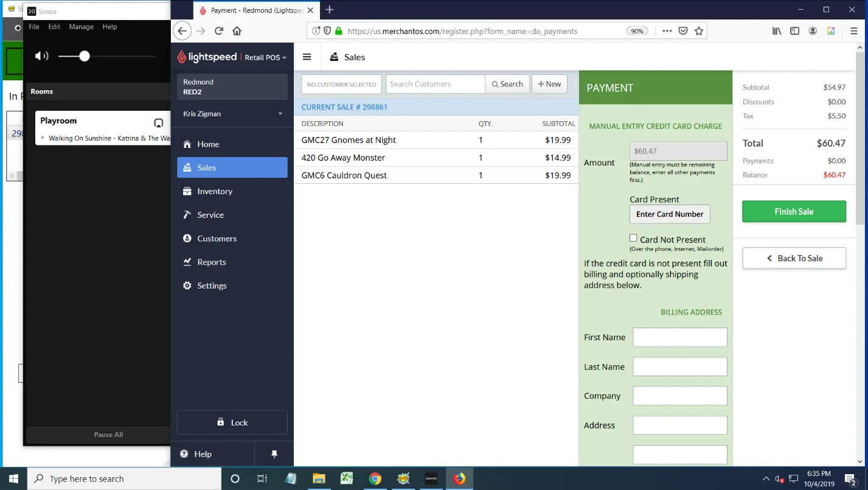Select Inventory in Lightspeed sidebar

coord(232,191)
